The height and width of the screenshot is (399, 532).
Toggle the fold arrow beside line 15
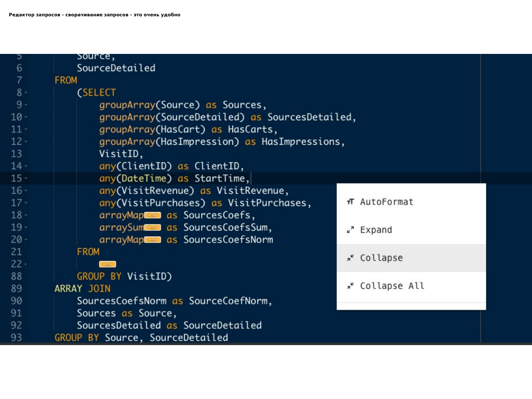pyautogui.click(x=26, y=178)
